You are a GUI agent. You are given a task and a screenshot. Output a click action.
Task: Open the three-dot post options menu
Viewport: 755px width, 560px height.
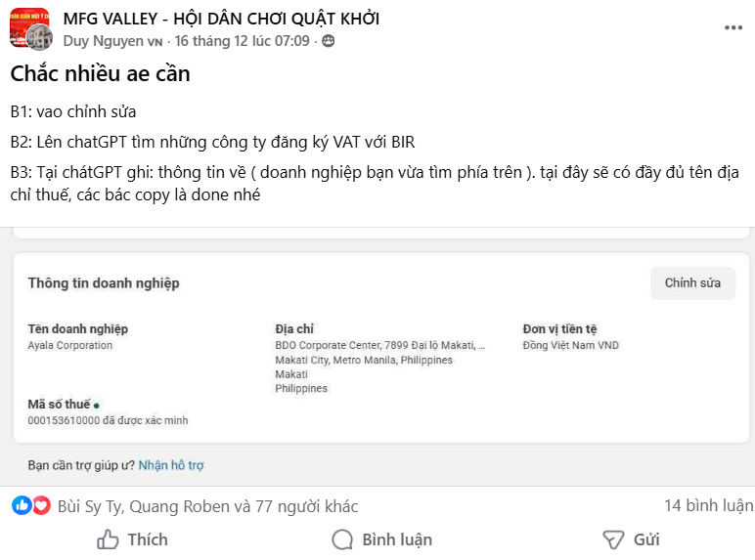(x=733, y=28)
